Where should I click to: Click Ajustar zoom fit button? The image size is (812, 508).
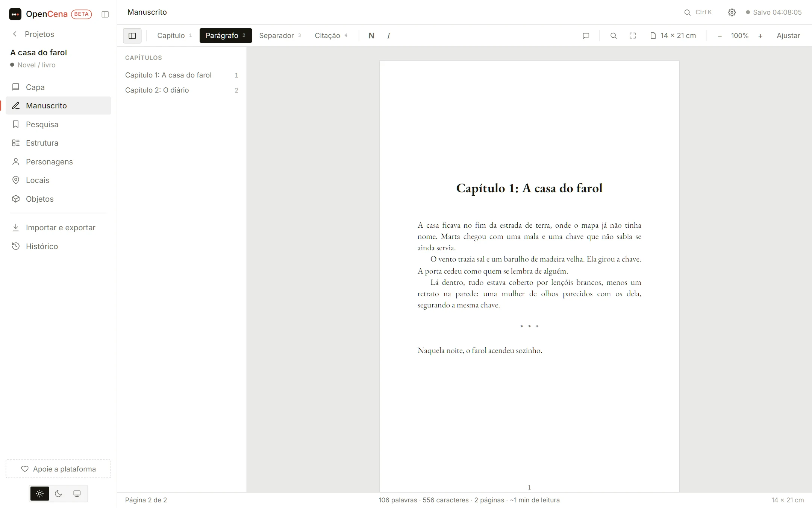pos(788,36)
